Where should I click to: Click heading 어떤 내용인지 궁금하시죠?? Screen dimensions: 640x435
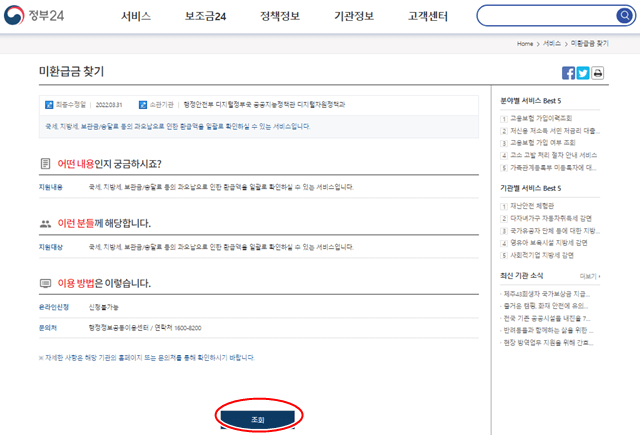[109, 164]
